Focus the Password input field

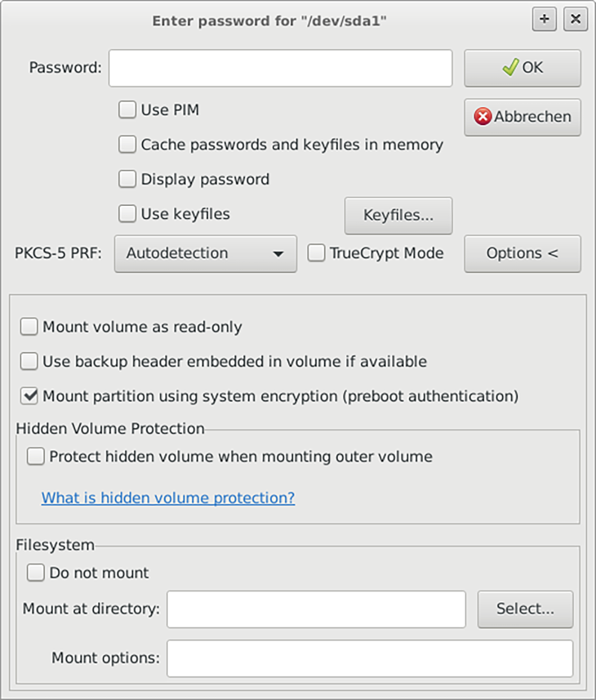[x=280, y=68]
